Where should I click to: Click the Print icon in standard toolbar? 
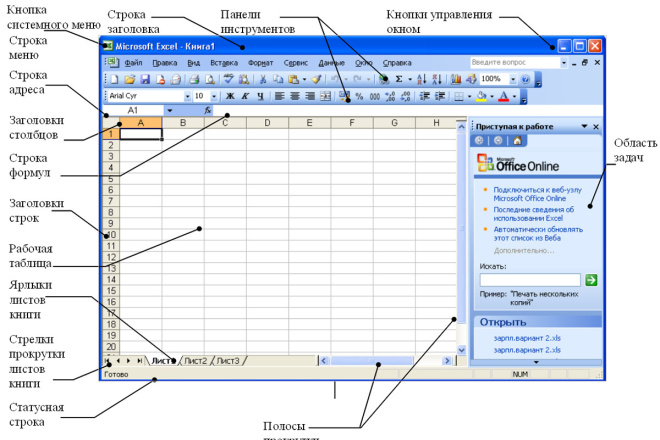[194, 79]
